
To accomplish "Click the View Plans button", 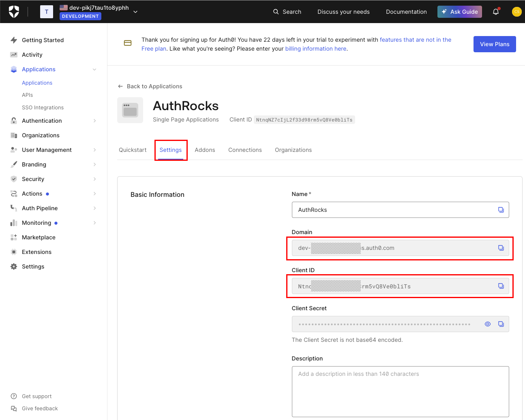I will 494,44.
